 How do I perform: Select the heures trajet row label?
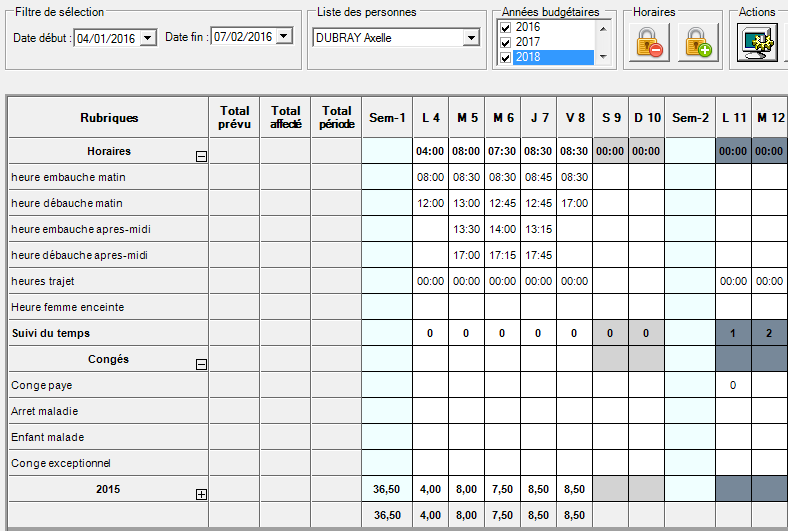[43, 281]
